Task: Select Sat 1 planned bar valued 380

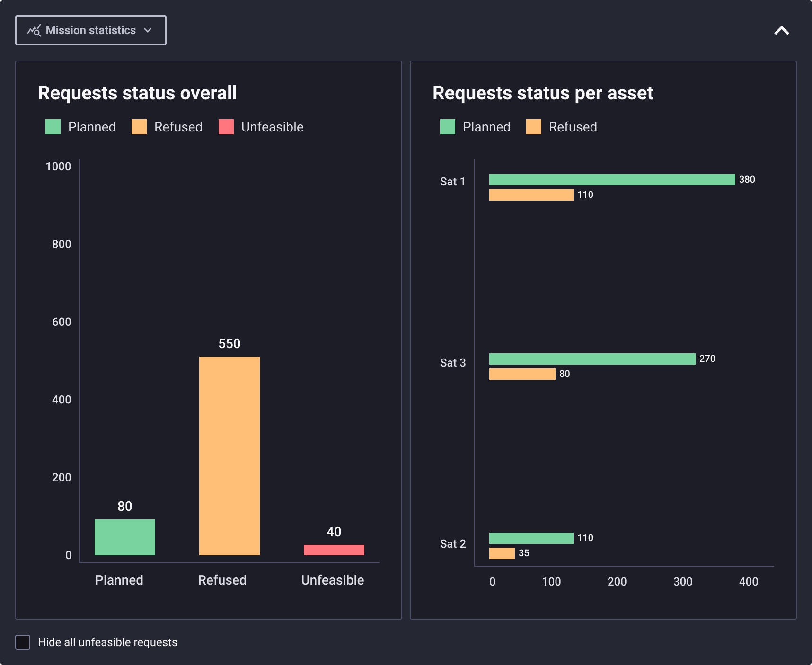Action: pos(612,180)
